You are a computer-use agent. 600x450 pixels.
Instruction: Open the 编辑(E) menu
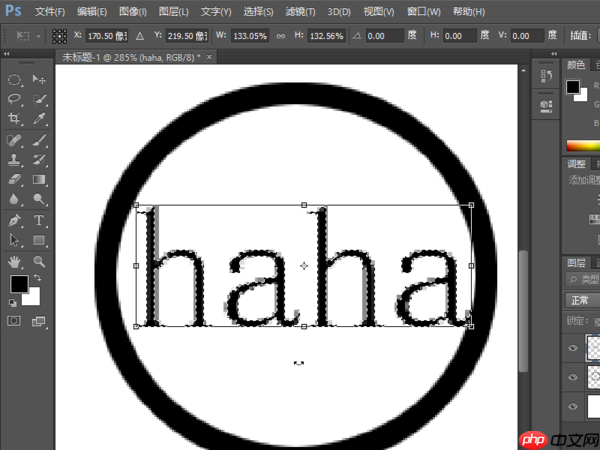click(92, 11)
